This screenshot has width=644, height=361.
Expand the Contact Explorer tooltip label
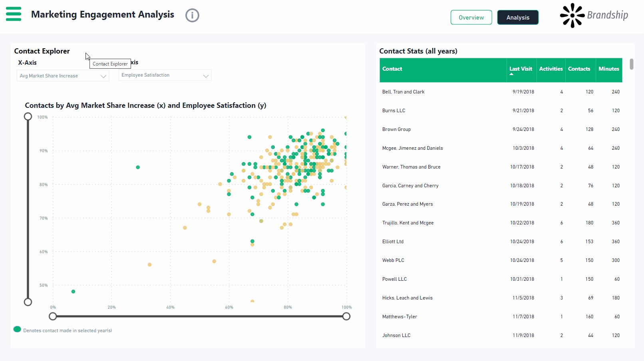tap(110, 63)
